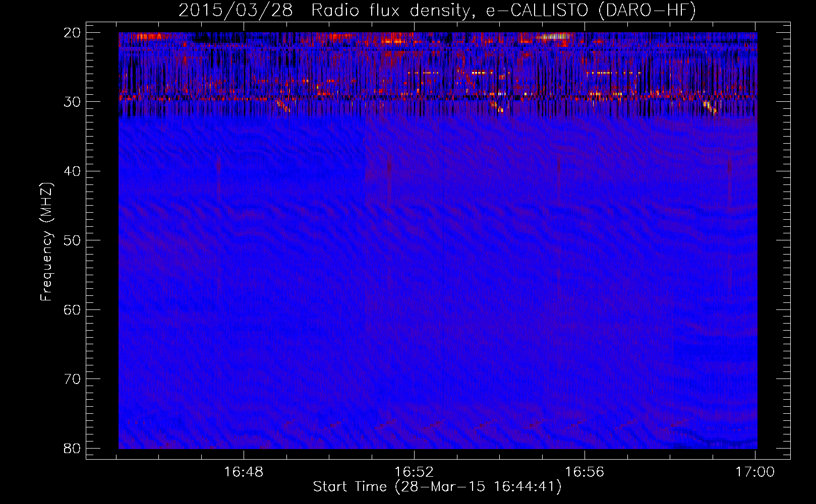Click the 70 MHz frequency tick label
Image resolution: width=816 pixels, height=504 pixels.
pyautogui.click(x=73, y=379)
